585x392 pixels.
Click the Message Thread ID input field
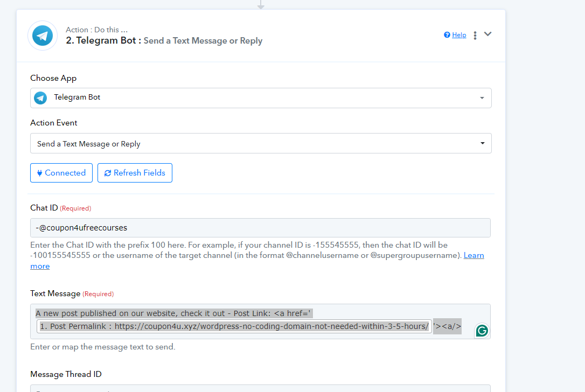tap(260, 388)
